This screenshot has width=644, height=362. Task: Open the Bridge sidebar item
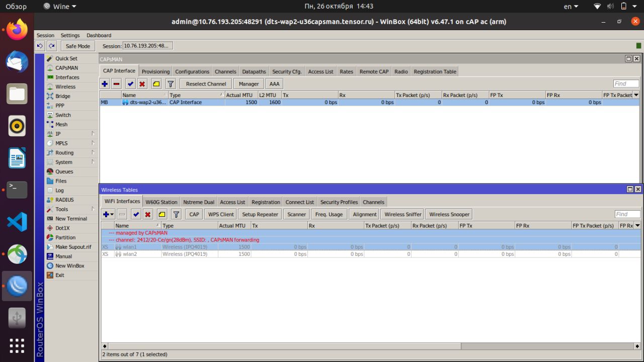(x=63, y=96)
